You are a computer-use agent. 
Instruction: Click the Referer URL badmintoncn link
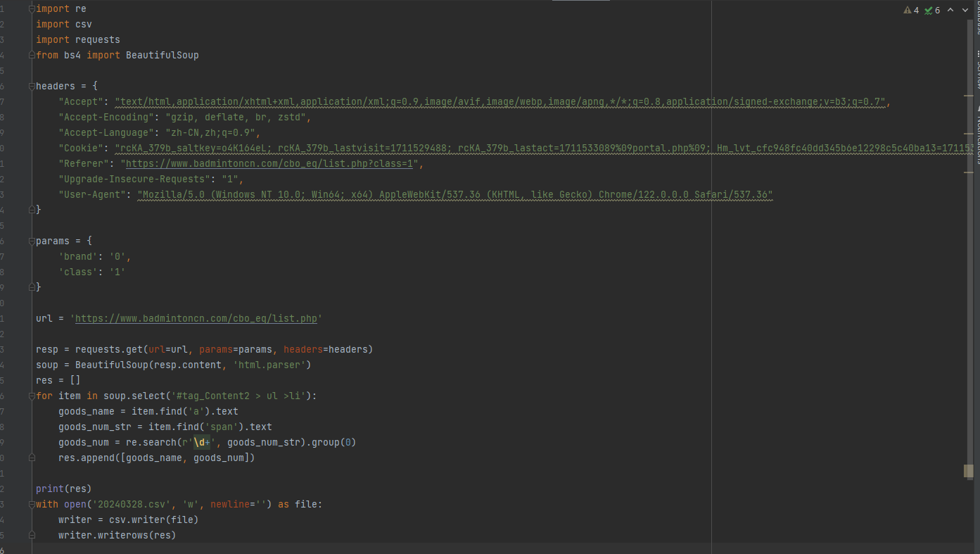click(x=269, y=163)
